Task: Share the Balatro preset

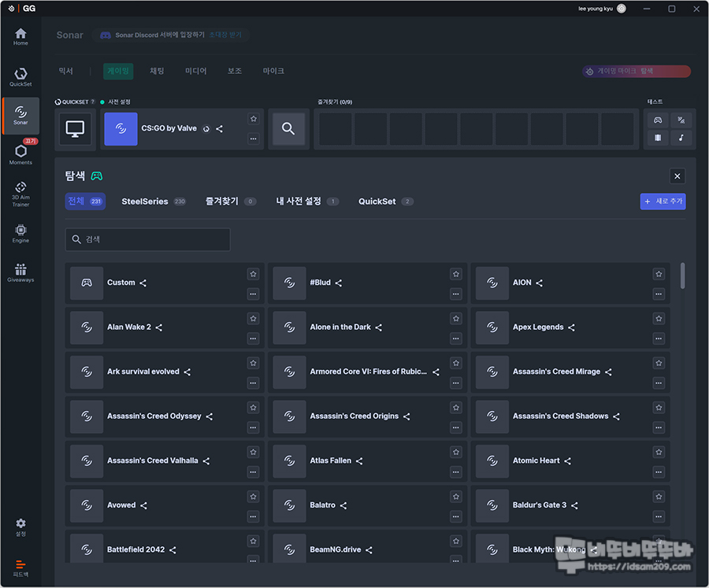Action: pos(343,505)
